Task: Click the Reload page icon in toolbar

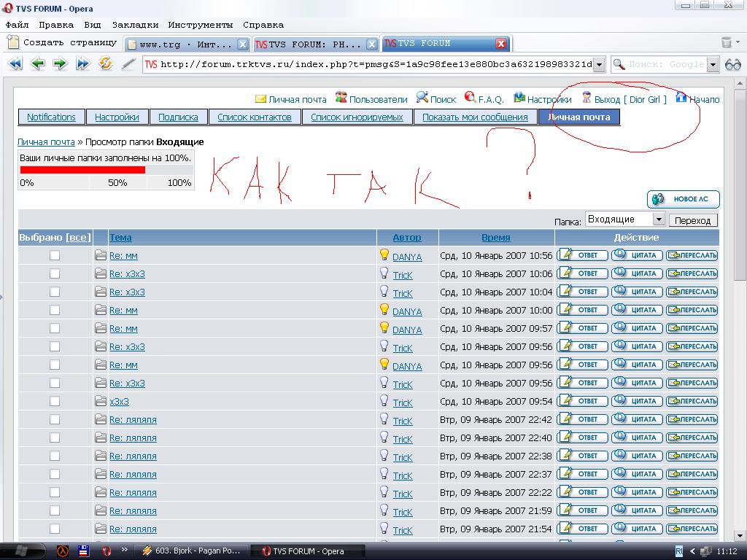Action: click(x=106, y=64)
